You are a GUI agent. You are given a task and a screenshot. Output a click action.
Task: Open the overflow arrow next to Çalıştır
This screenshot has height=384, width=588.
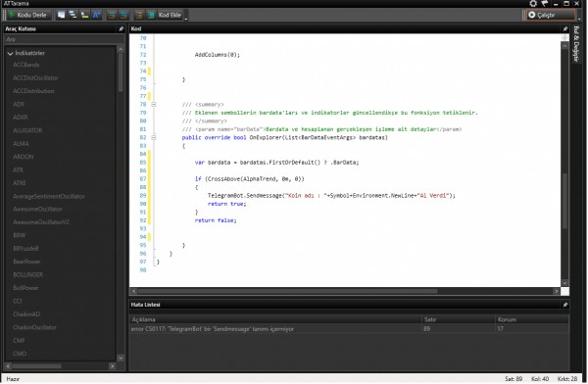pos(580,18)
